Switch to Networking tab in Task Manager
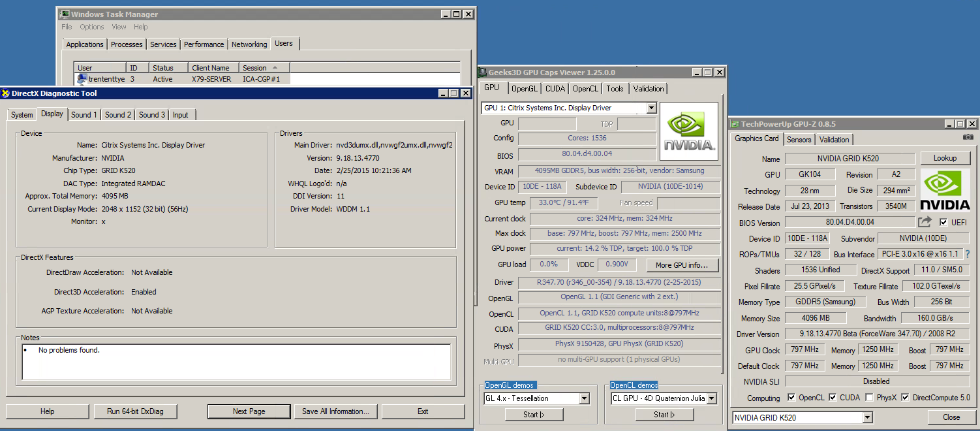980x431 pixels. (x=249, y=44)
